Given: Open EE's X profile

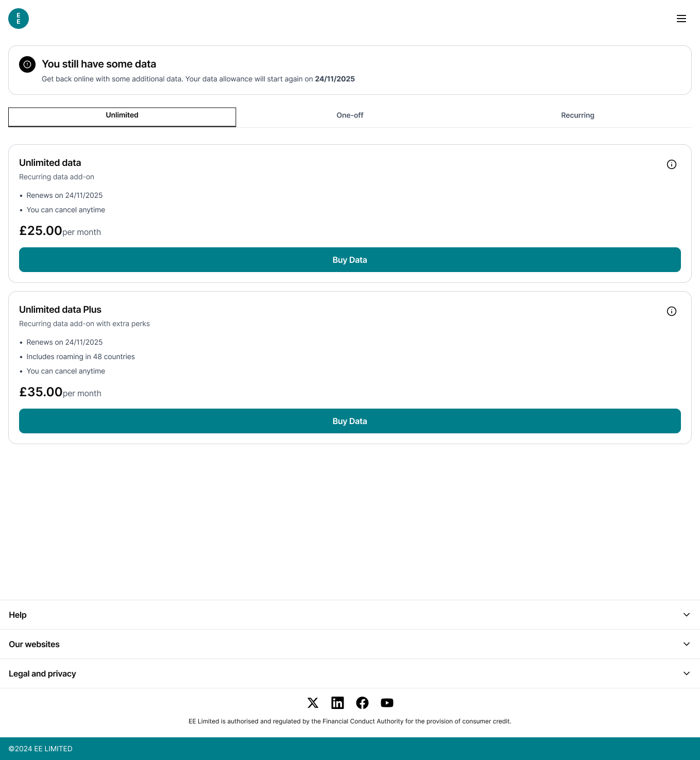Looking at the screenshot, I should (313, 703).
